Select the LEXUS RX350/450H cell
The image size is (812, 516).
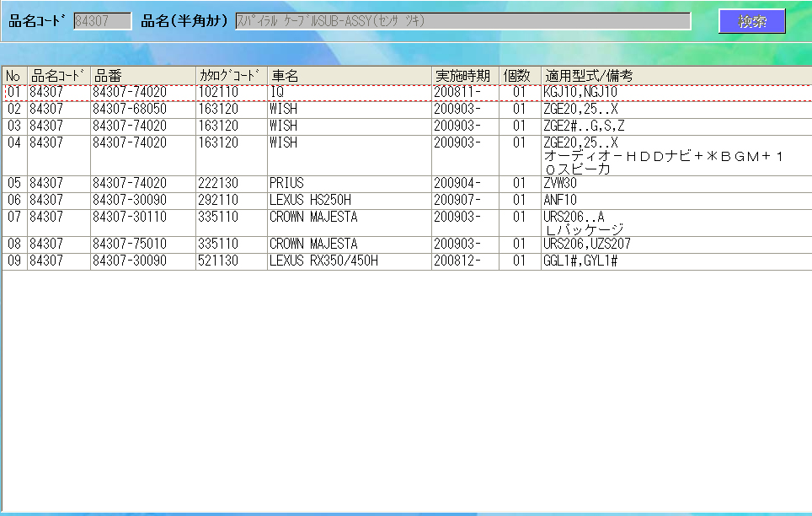[350, 261]
